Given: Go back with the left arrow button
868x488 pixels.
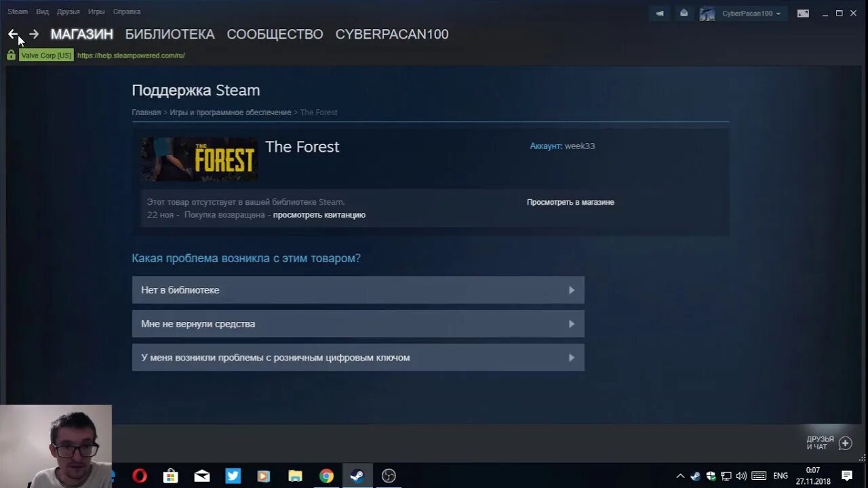Looking at the screenshot, I should click(x=13, y=34).
